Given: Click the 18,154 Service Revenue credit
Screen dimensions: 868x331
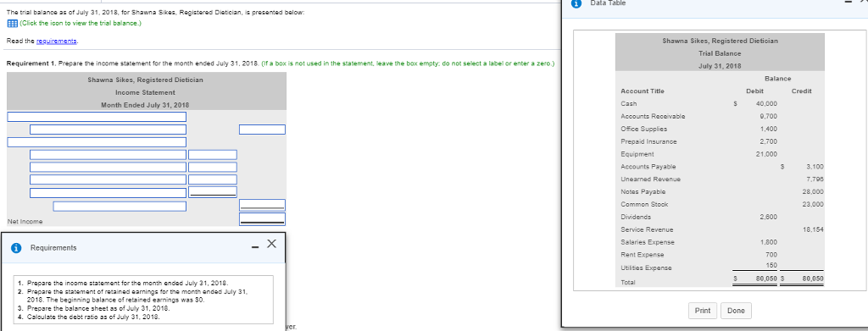Looking at the screenshot, I should coord(813,230).
